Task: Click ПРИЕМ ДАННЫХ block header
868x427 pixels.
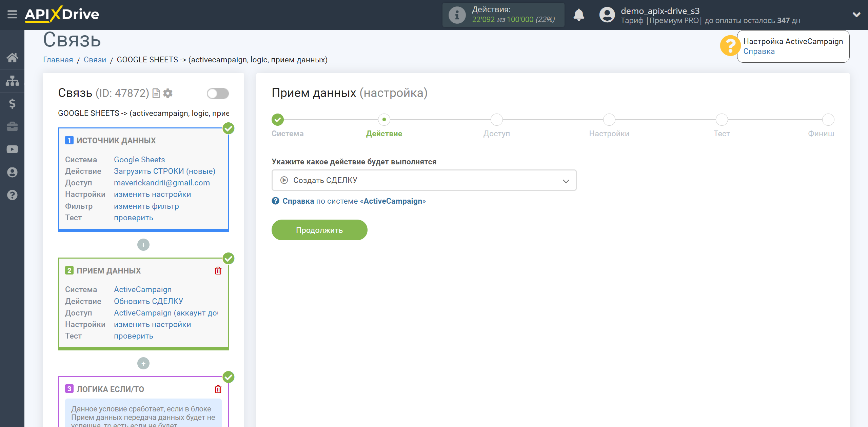Action: point(108,270)
